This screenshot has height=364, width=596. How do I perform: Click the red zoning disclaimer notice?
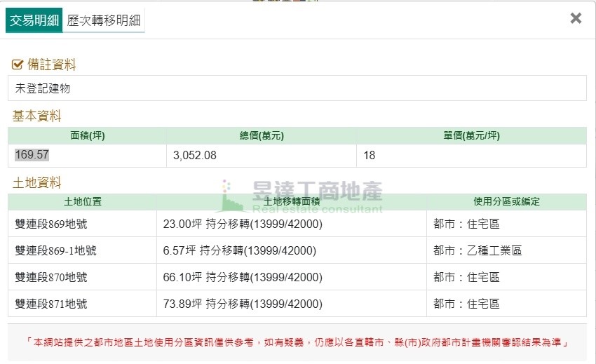pyautogui.click(x=297, y=343)
